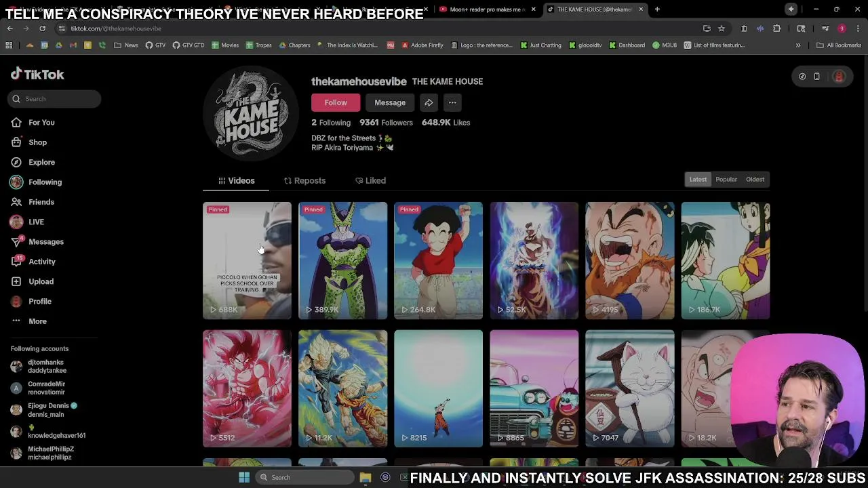Click the TikTok logo

pos(37,75)
